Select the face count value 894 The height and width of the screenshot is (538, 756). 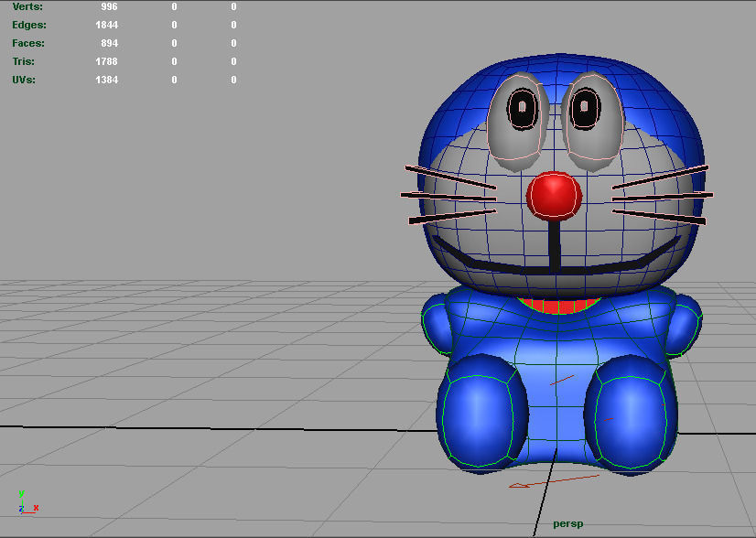[110, 43]
